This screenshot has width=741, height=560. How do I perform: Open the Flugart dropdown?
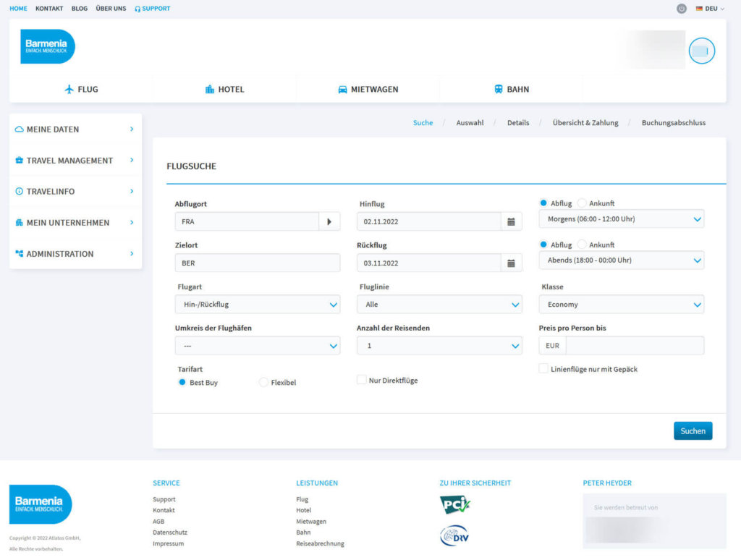pyautogui.click(x=257, y=305)
